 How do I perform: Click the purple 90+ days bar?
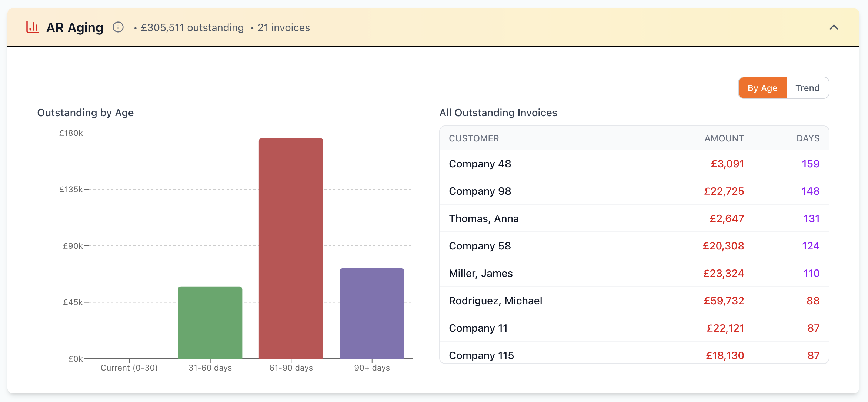(371, 313)
